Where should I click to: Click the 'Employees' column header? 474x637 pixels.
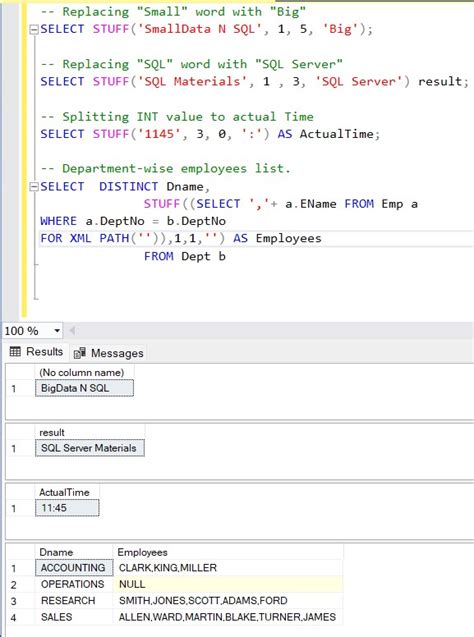tap(228, 552)
